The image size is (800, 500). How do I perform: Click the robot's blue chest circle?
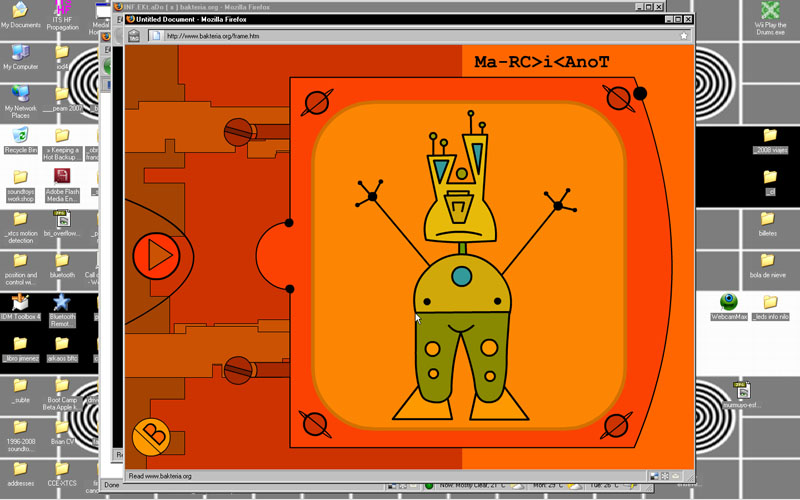461,277
